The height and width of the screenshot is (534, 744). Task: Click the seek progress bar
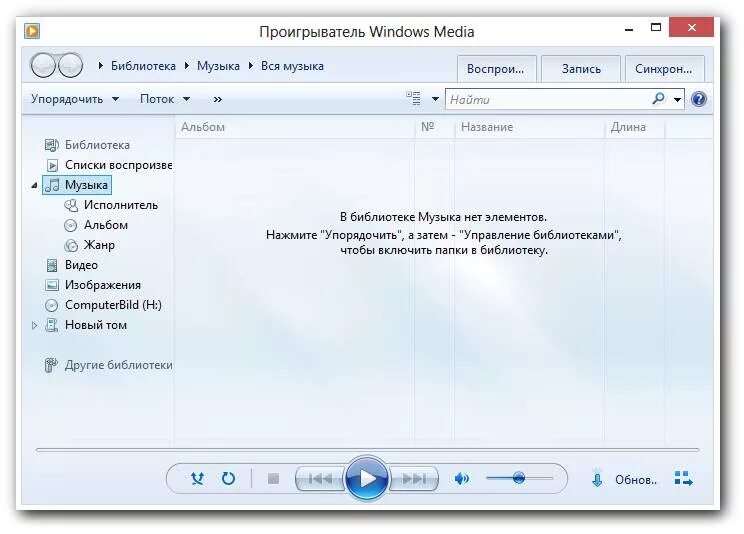pyautogui.click(x=367, y=449)
